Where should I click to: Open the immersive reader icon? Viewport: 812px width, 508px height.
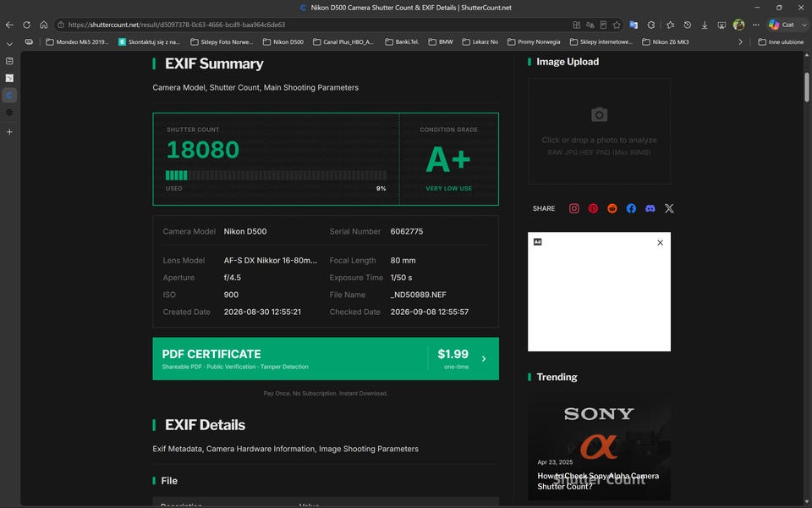(603, 25)
